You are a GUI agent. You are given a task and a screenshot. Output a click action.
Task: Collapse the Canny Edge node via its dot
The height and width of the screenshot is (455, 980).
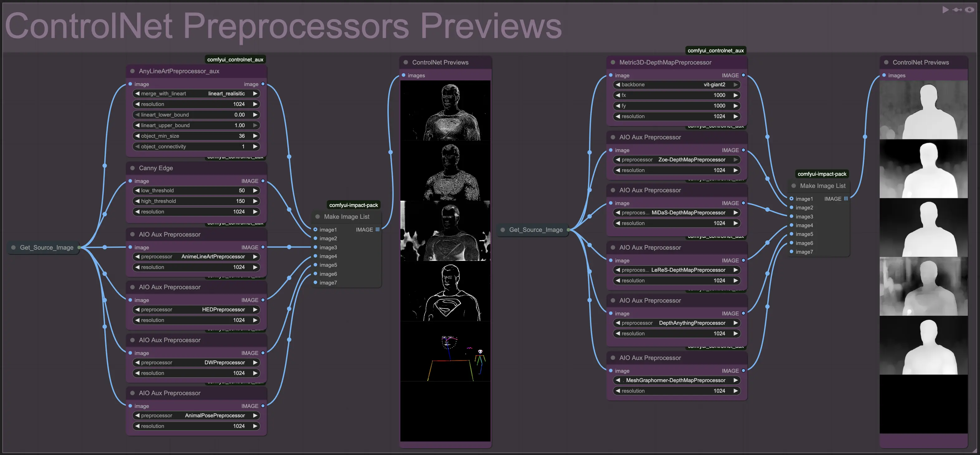(132, 168)
